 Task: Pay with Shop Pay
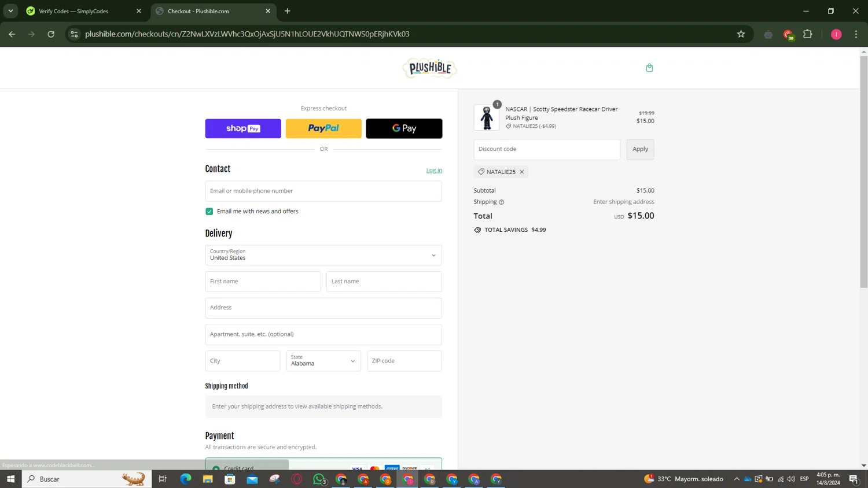pyautogui.click(x=243, y=128)
